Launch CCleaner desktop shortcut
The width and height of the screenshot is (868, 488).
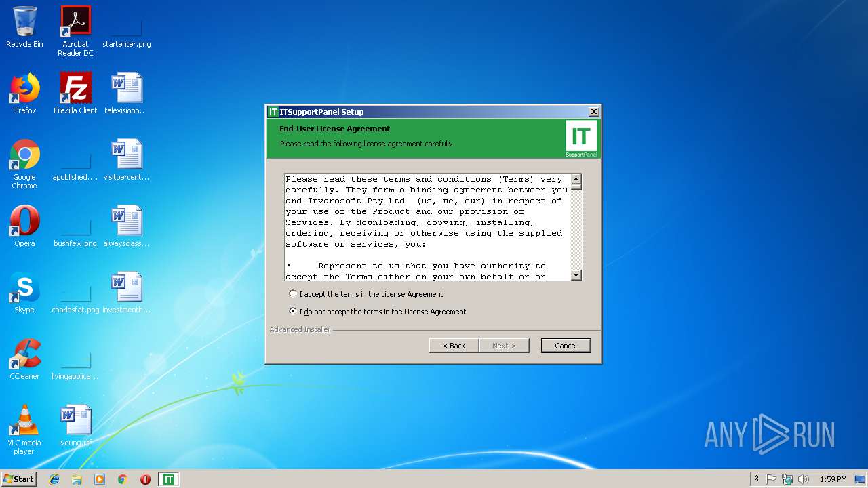(24, 359)
